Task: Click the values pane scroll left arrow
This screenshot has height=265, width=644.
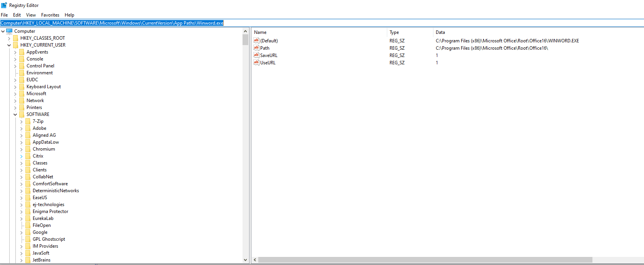Action: 255,260
